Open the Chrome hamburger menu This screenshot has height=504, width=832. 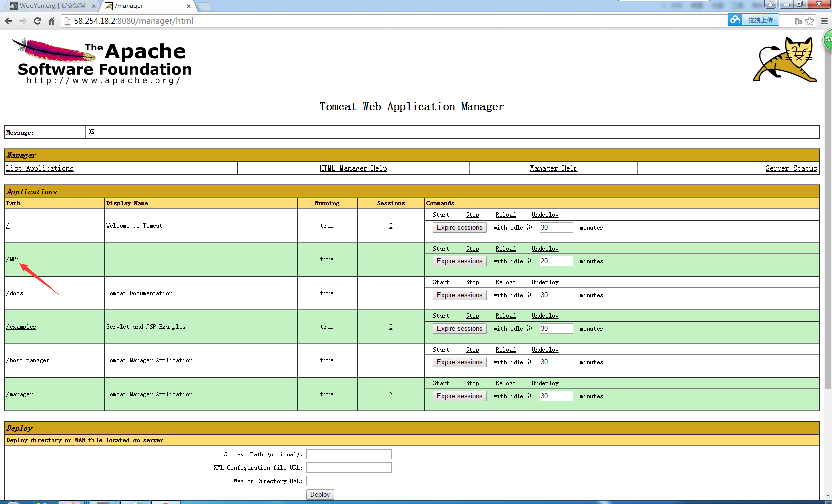point(824,21)
